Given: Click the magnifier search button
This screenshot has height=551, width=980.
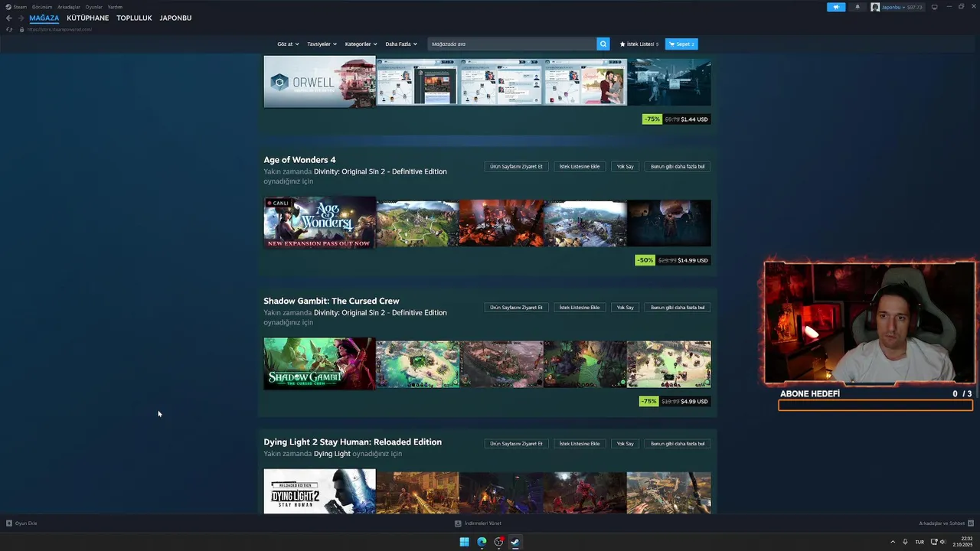Looking at the screenshot, I should (x=603, y=44).
